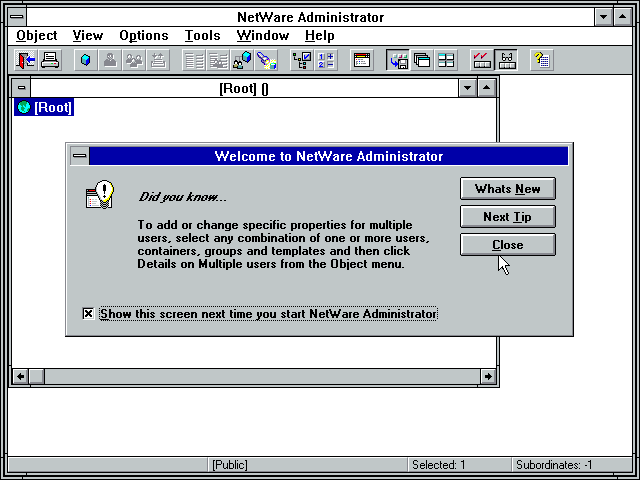
Task: Click the 'Subordinates: -1' status text
Action: click(554, 465)
